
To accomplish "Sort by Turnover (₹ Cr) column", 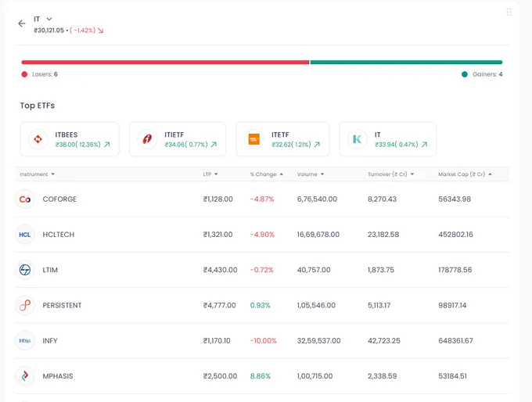I will coord(391,174).
